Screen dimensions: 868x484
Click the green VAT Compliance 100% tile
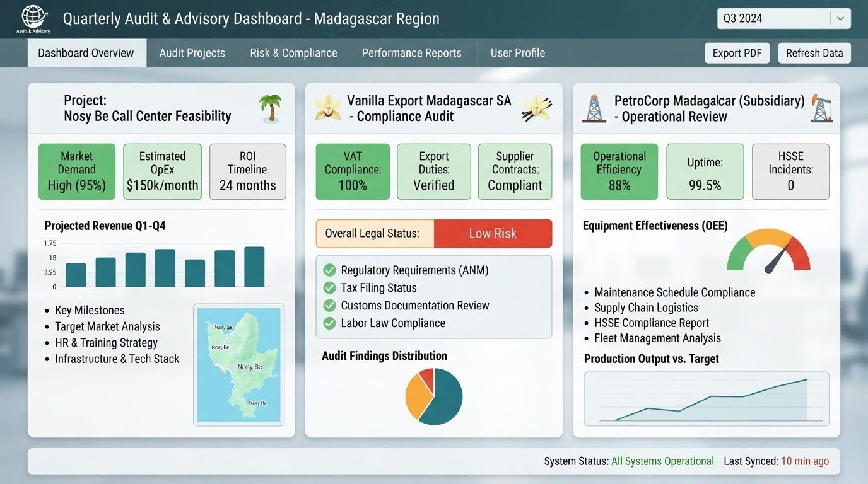[353, 171]
